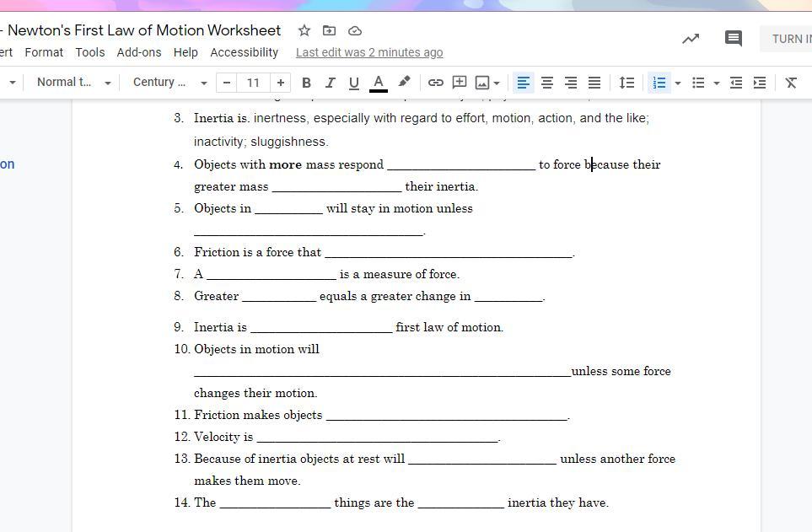Align text left
812x532 pixels.
524,83
